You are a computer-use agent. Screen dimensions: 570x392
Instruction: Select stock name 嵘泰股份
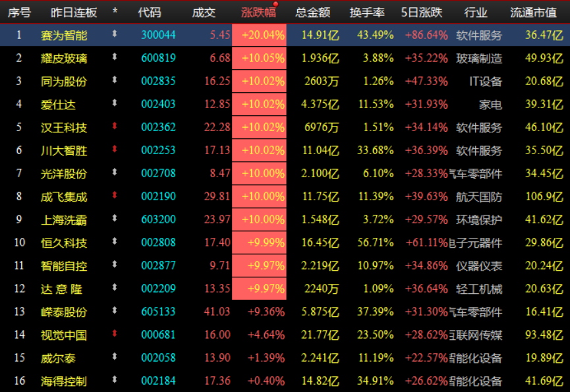64,312
